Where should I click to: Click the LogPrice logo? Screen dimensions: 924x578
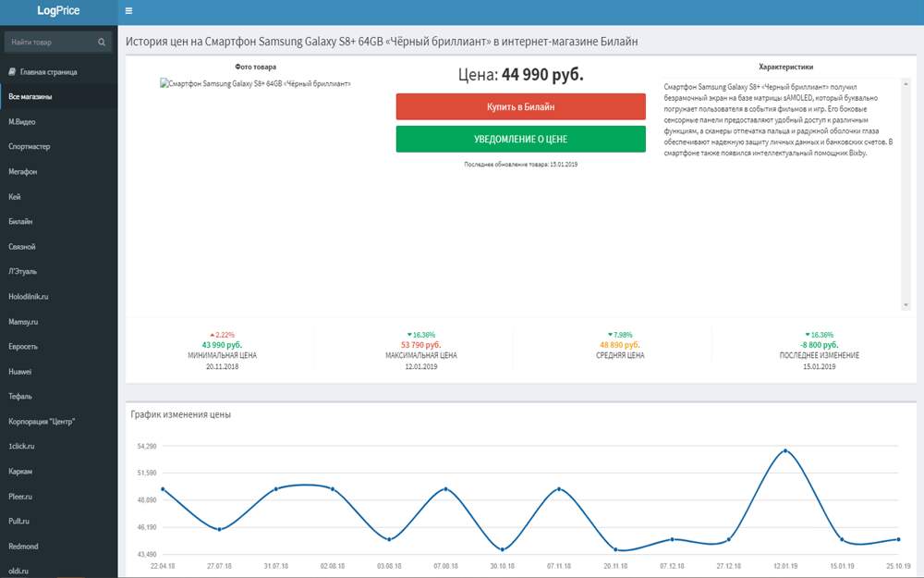58,11
